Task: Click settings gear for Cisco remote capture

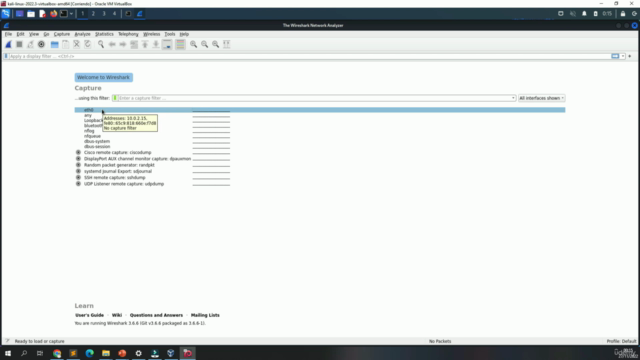Action: (78, 152)
